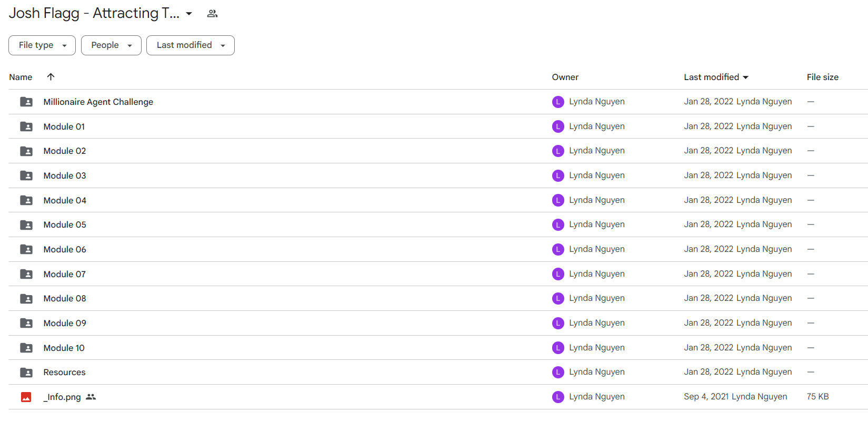Click the shared people icon beside title

(x=212, y=14)
